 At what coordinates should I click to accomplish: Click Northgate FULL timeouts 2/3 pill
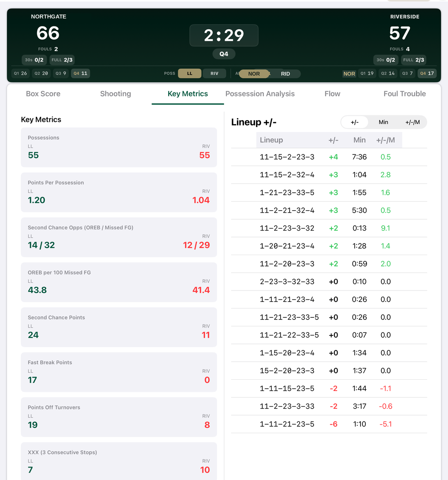(62, 59)
